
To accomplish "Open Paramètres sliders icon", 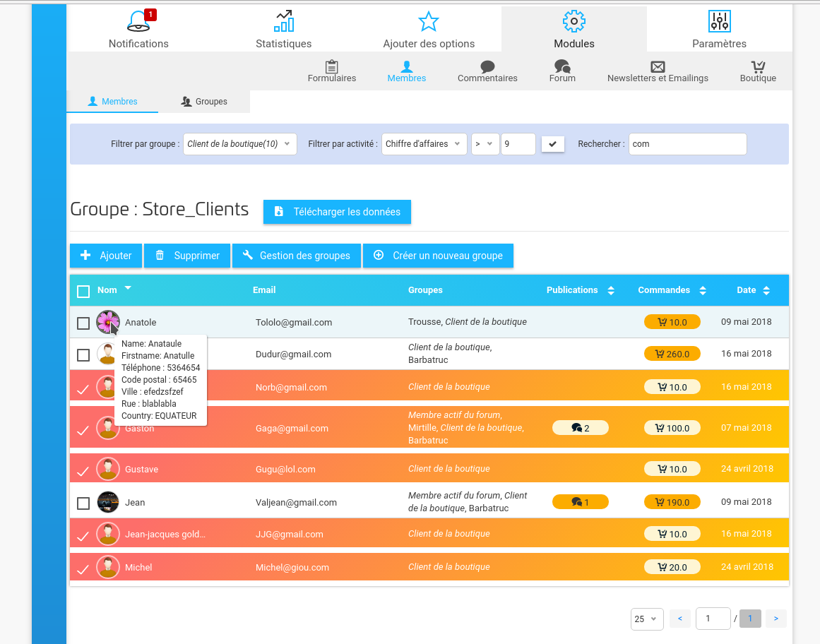I will [x=719, y=22].
